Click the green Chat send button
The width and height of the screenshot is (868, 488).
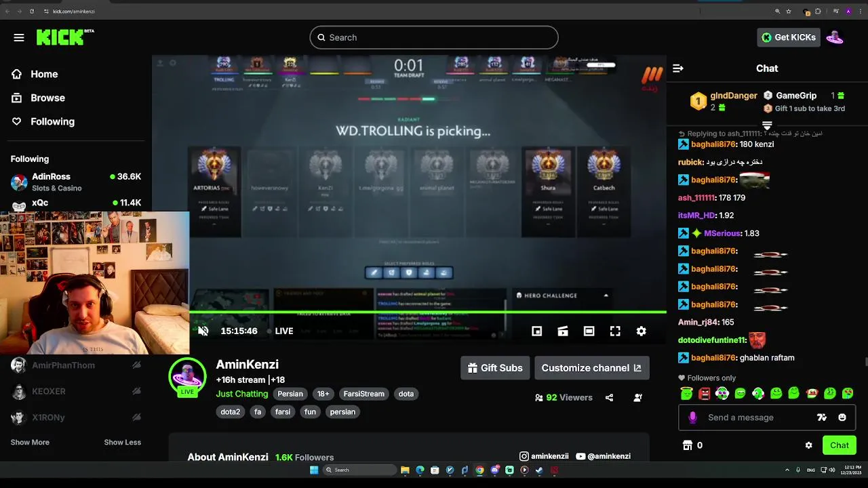pyautogui.click(x=839, y=445)
